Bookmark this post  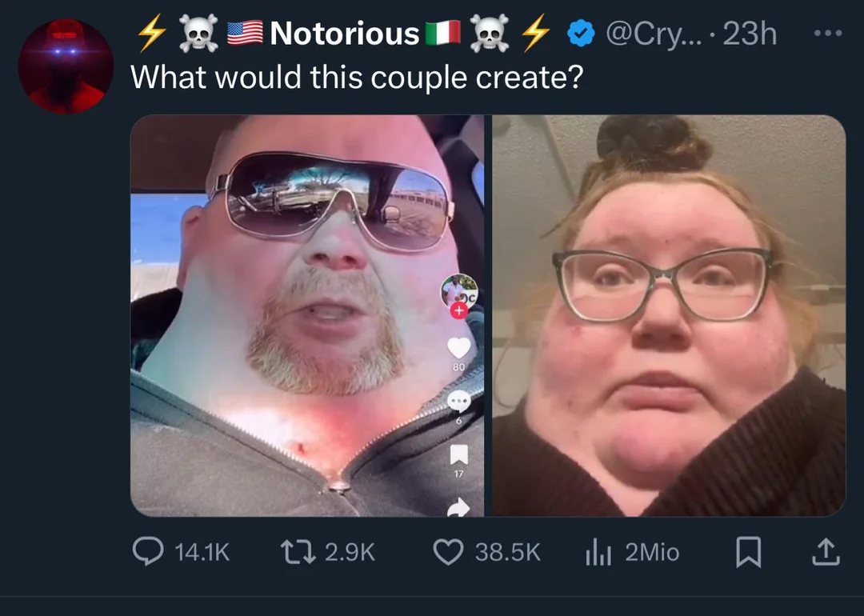coord(748,552)
